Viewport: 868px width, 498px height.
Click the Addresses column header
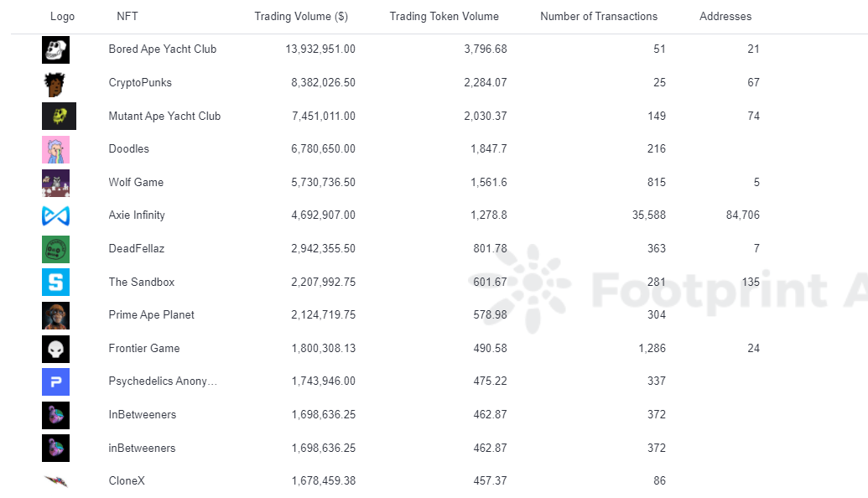tap(725, 16)
